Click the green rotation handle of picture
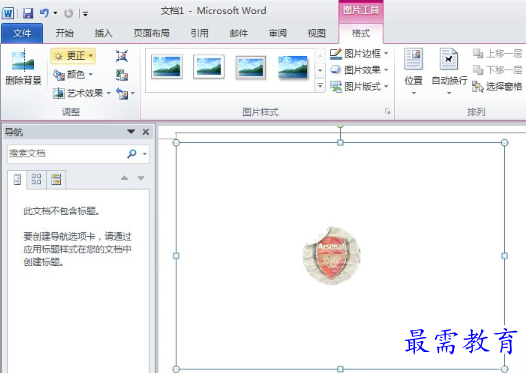The image size is (526, 373). 340,125
